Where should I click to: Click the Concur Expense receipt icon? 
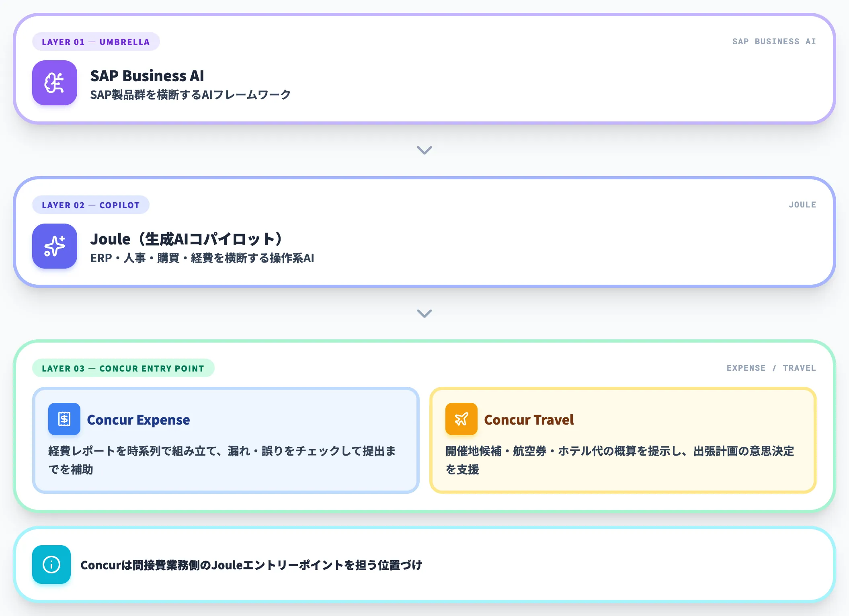(64, 419)
